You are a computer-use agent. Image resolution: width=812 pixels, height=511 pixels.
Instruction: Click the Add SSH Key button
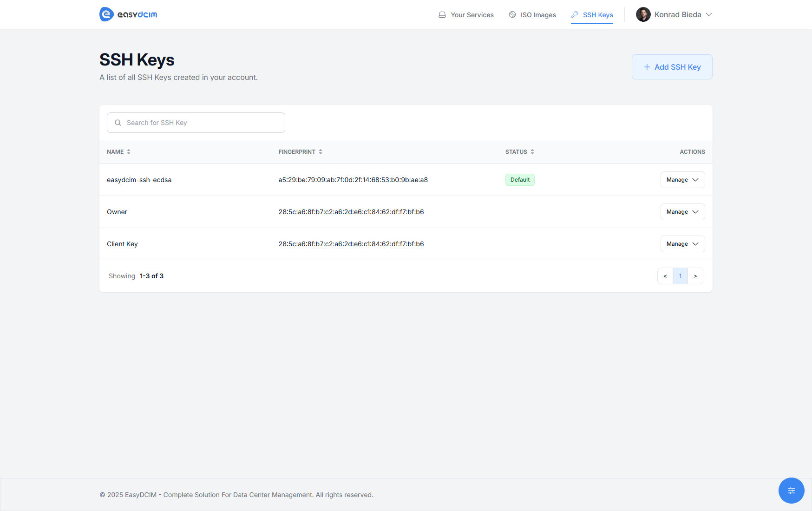click(x=672, y=67)
